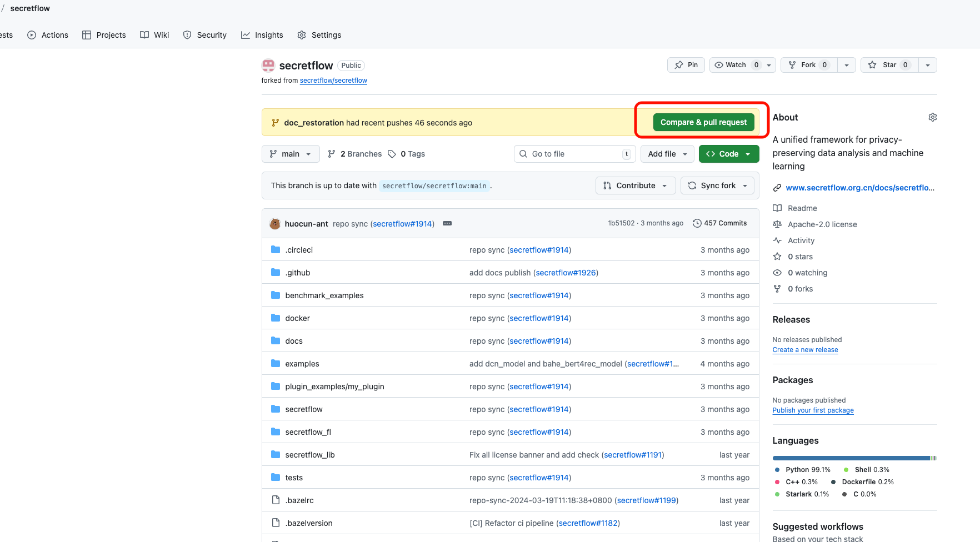Image resolution: width=980 pixels, height=542 pixels.
Task: Open the tests folder
Action: (x=294, y=478)
